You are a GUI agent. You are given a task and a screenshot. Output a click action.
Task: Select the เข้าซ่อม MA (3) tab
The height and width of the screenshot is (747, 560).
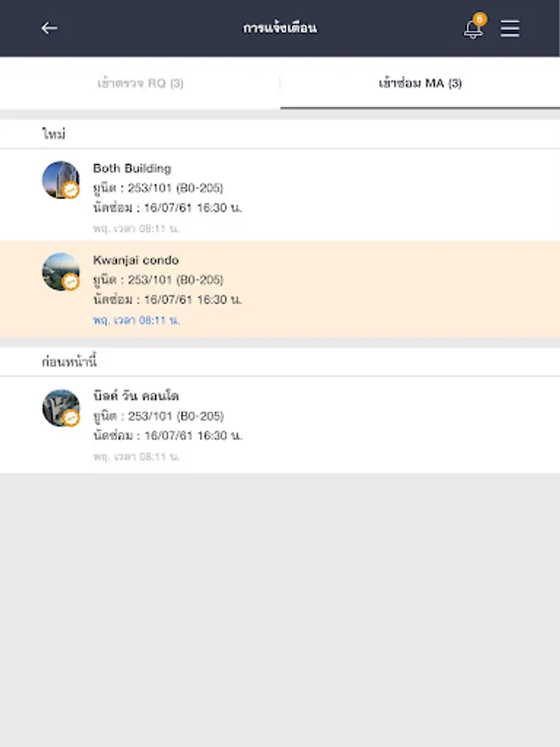pos(420,83)
